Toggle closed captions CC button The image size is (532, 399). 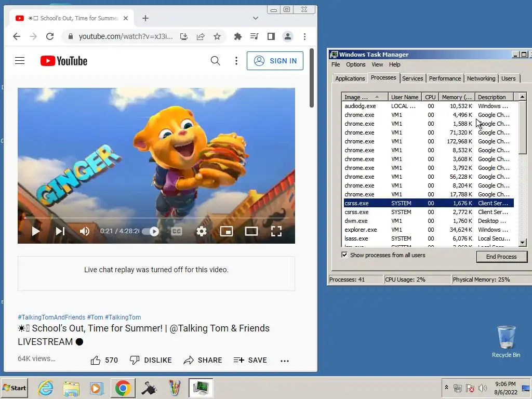177,231
